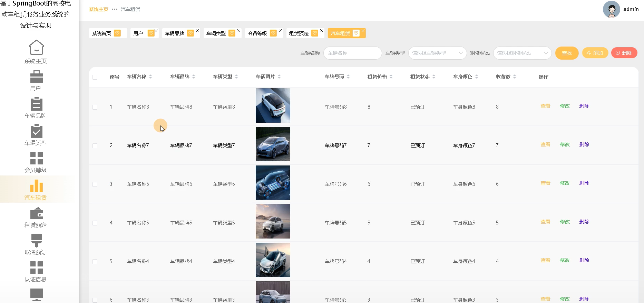Close the 车辆品牌 tab
The width and height of the screenshot is (644, 303).
tap(197, 31)
